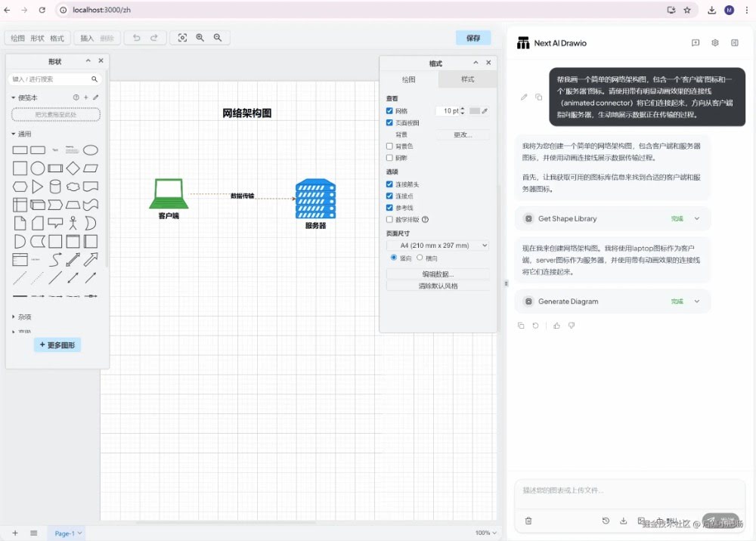
Task: Expand the Get Shape Library result
Action: [697, 218]
